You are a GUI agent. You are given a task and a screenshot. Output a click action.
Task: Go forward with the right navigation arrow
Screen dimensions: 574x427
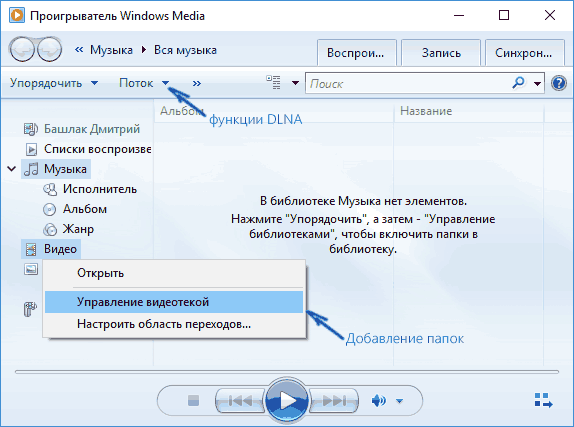click(x=49, y=49)
